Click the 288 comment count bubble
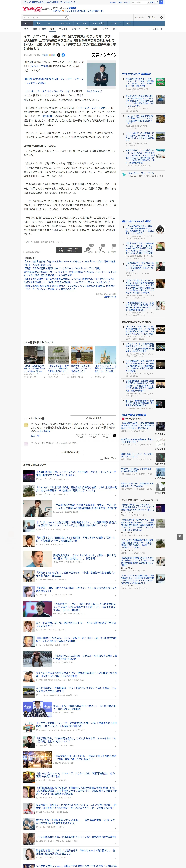The width and height of the screenshot is (186, 868). tap(45, 55)
